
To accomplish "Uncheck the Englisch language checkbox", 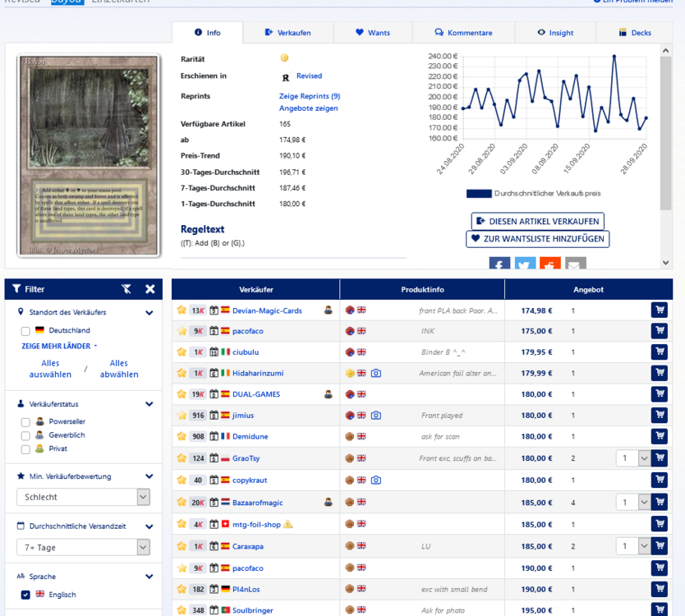I will coord(25,595).
